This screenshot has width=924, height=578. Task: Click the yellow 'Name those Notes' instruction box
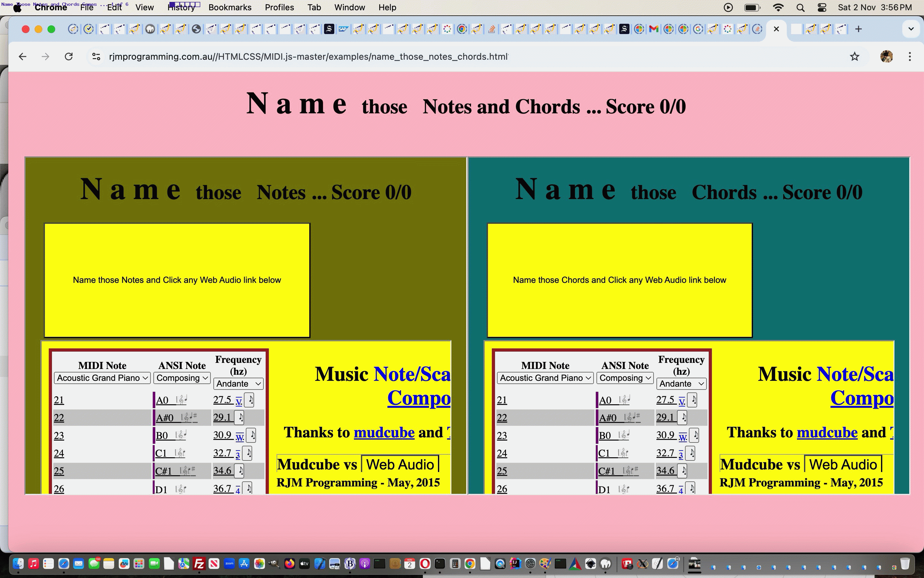[x=177, y=280]
